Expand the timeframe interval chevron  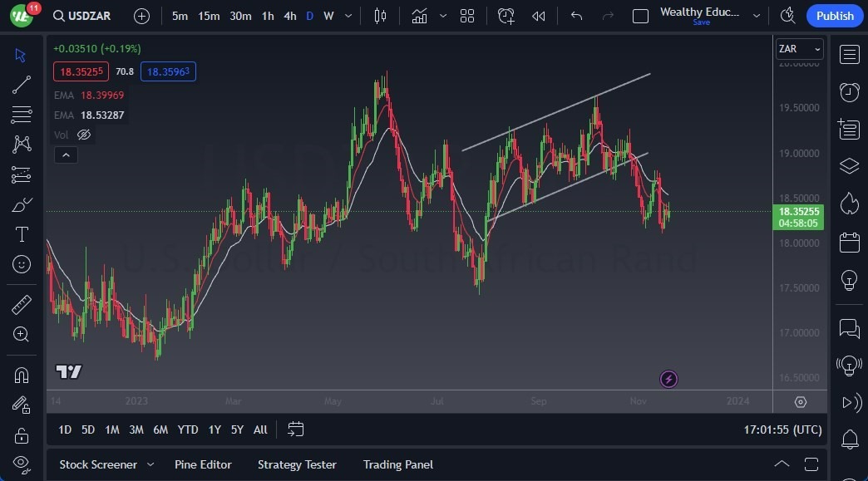coord(347,15)
